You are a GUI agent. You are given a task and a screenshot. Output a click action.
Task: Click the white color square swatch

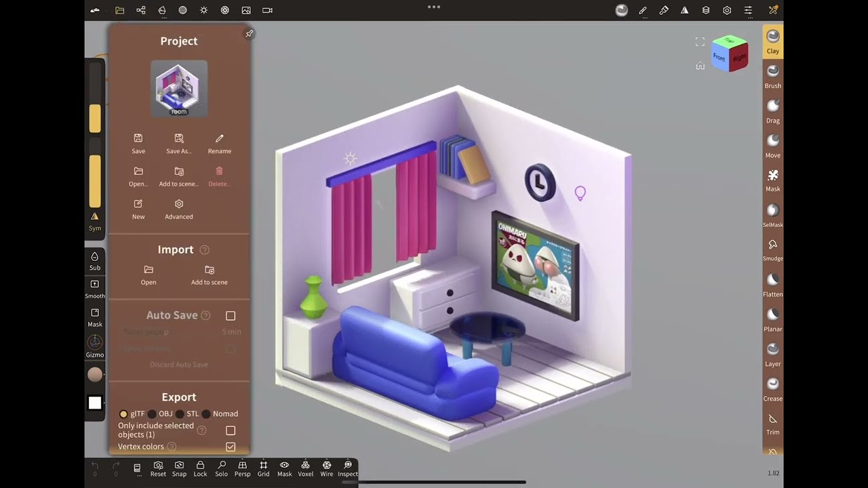point(95,403)
